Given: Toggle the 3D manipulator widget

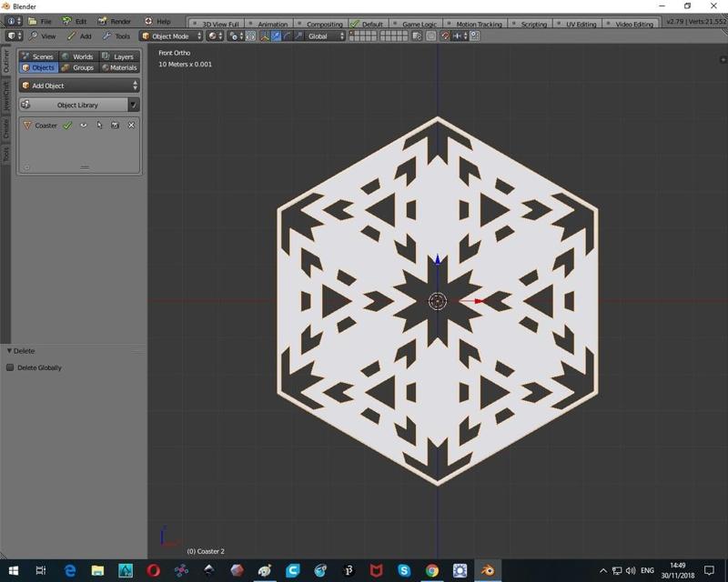Looking at the screenshot, I should 264,35.
